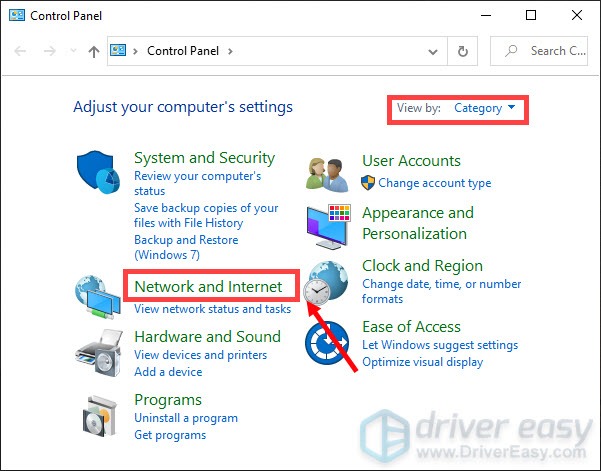Screen dimensions: 601x471
Task: Open the address bar history dropdown
Action: 432,51
